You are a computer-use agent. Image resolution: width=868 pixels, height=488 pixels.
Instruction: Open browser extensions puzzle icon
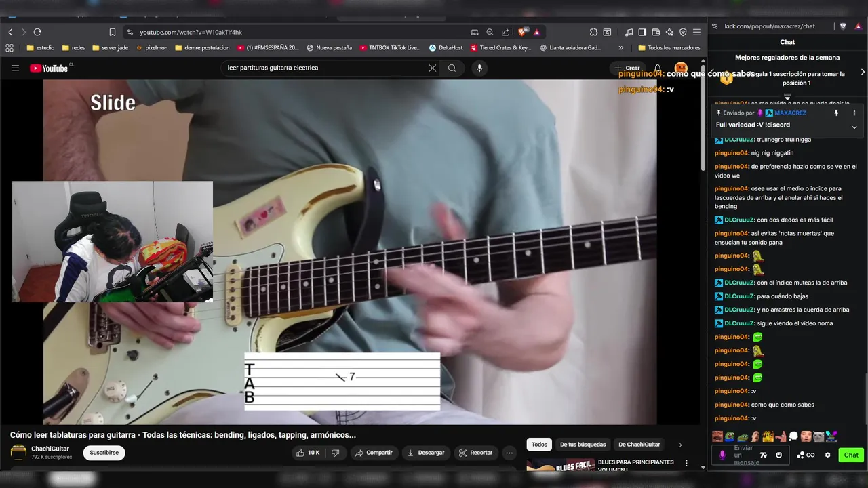pos(593,32)
